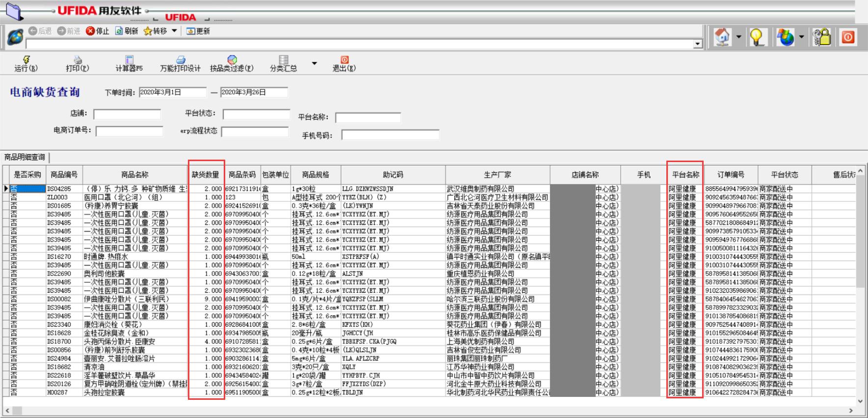Click the red power icon
The width and height of the screenshot is (868, 418).
(x=848, y=37)
